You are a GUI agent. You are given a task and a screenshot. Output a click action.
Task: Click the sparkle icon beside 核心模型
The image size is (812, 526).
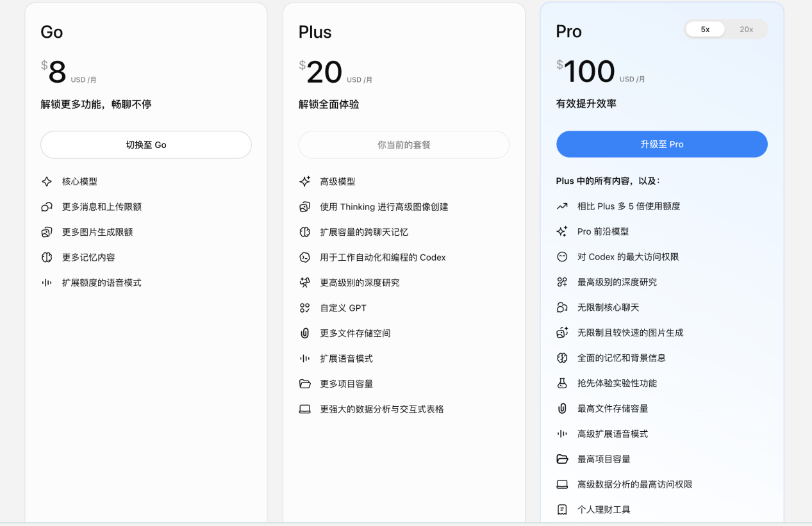pos(47,182)
